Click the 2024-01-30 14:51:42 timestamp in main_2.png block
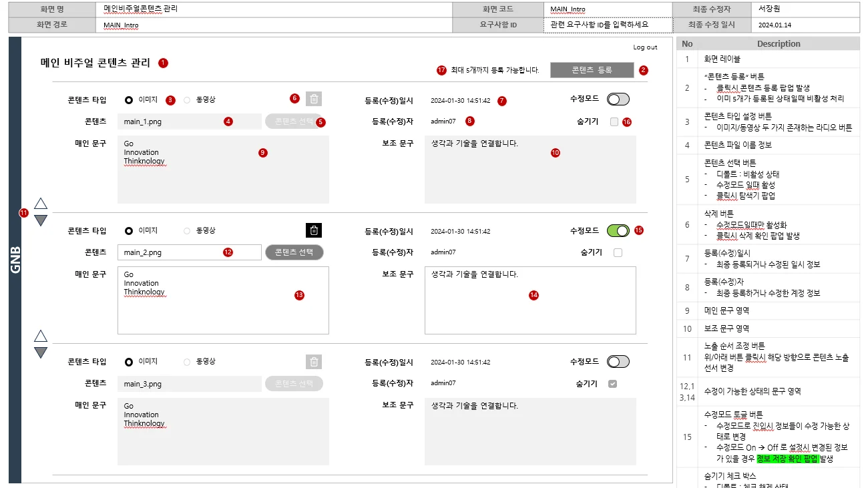The height and width of the screenshot is (488, 868). pyautogui.click(x=461, y=232)
